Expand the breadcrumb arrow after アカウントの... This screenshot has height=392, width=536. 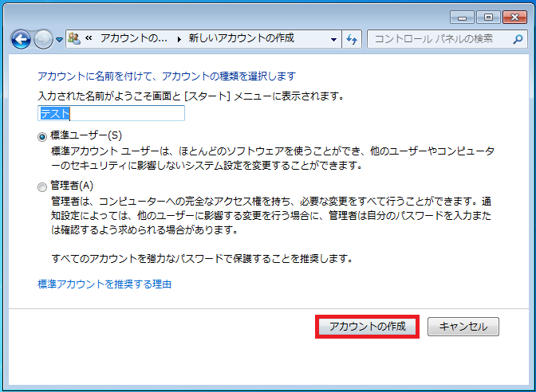tap(179, 39)
